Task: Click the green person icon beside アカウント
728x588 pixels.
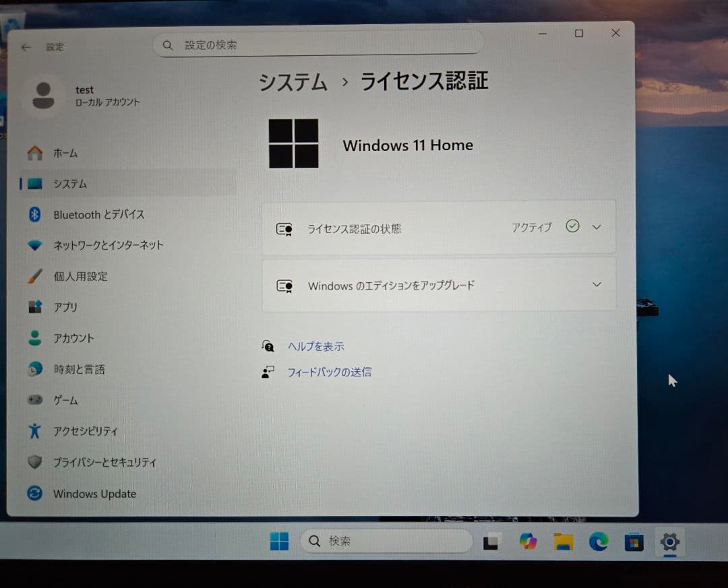Action: (x=35, y=338)
